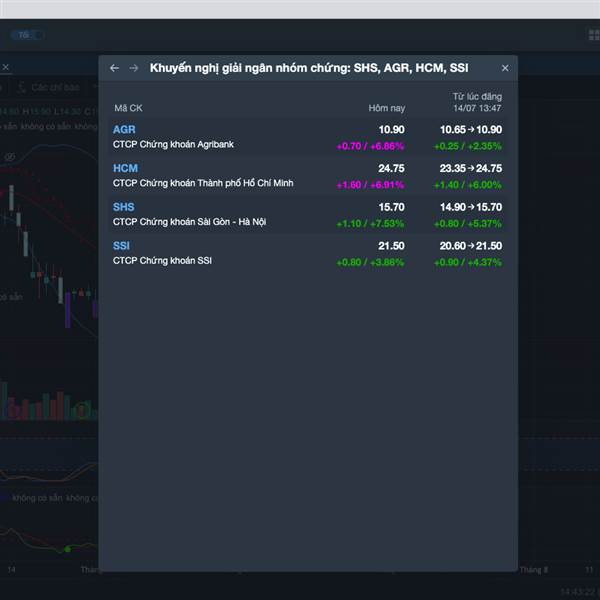Click the blue toggle pill in background top bar
This screenshot has width=600, height=600.
pyautogui.click(x=27, y=35)
